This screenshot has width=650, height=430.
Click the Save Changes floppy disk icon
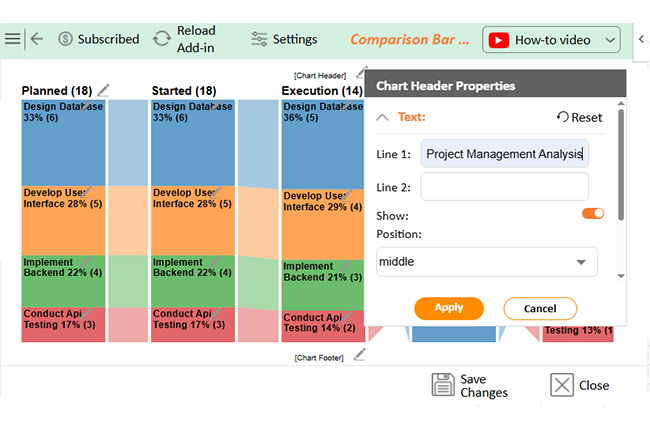click(x=443, y=385)
